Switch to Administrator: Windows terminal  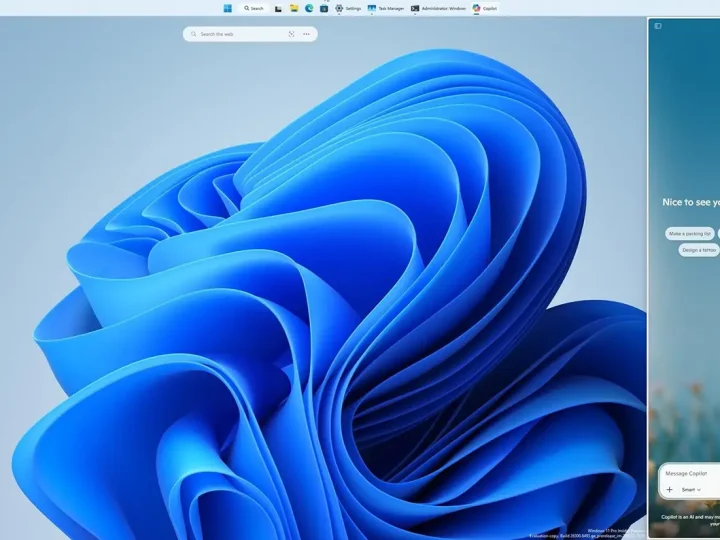click(438, 8)
